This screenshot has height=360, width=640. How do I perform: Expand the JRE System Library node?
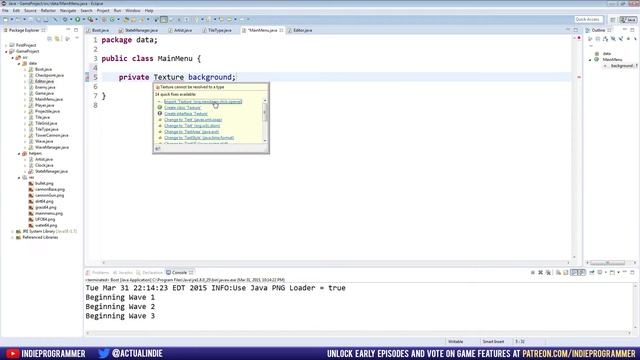coord(13,231)
